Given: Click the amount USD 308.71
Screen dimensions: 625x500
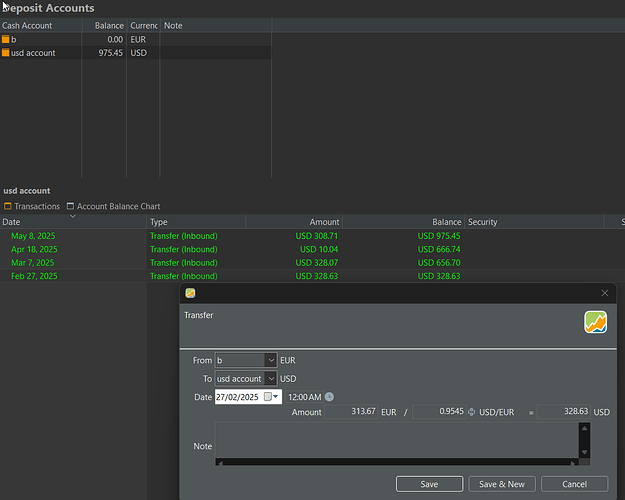Looking at the screenshot, I should point(316,236).
